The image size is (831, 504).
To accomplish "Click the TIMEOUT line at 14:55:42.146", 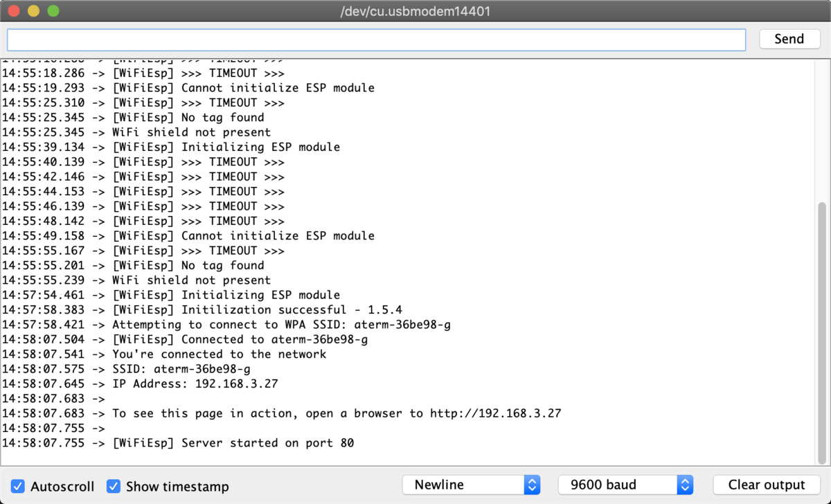I will point(143,177).
